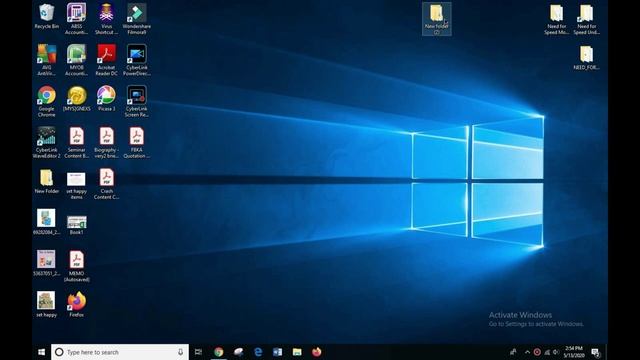Open the network status tray icon
Viewport: 640px width, 360px height.
547,352
